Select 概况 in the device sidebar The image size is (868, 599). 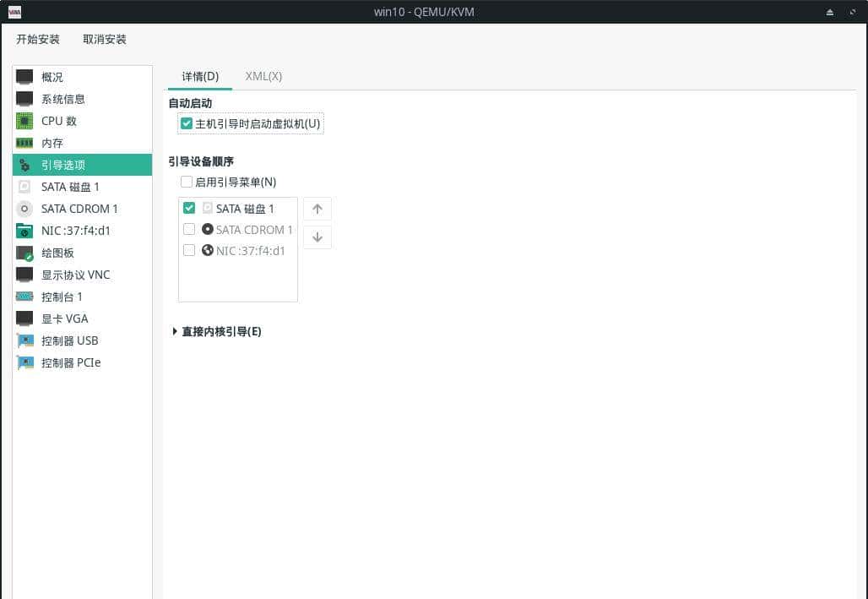point(52,77)
